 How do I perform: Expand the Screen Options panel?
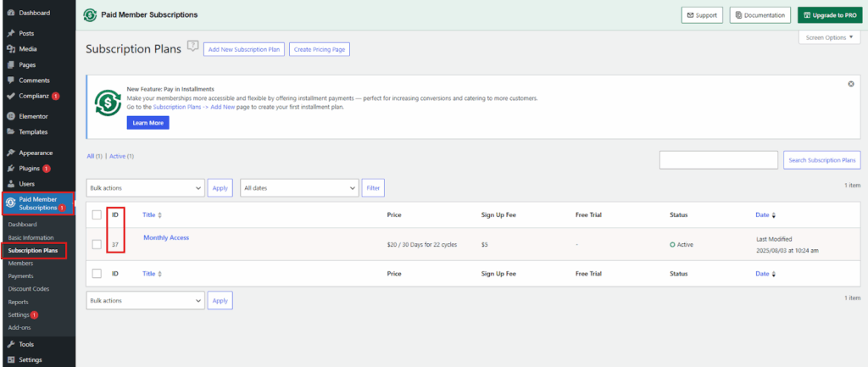(x=829, y=38)
